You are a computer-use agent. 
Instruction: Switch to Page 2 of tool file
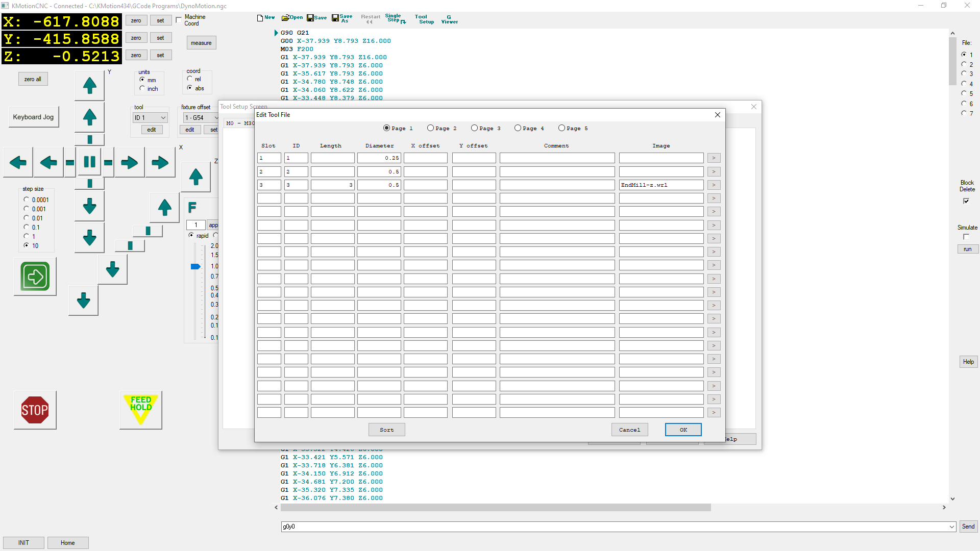(430, 128)
